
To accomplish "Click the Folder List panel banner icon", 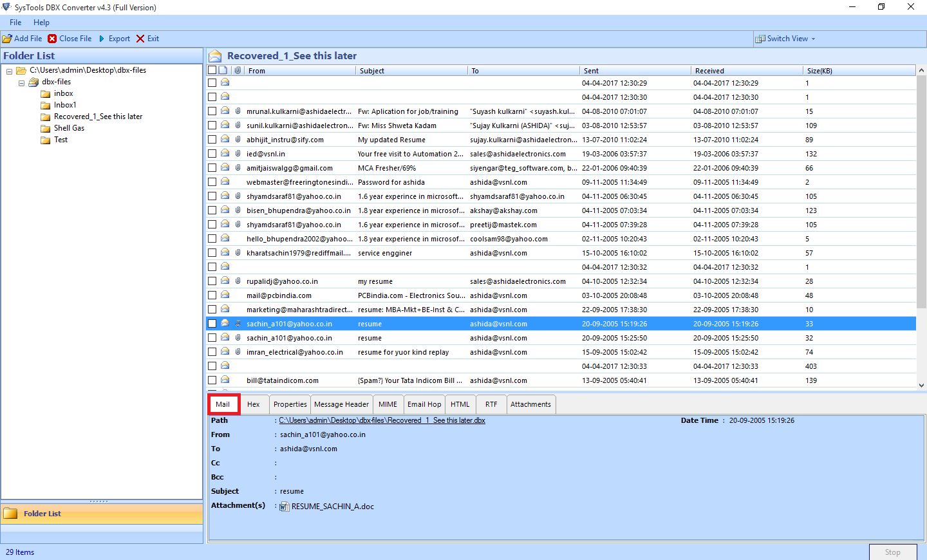I will pyautogui.click(x=10, y=513).
